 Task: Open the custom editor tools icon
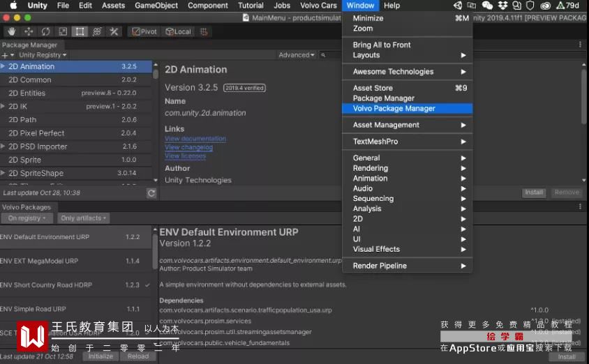(x=114, y=32)
